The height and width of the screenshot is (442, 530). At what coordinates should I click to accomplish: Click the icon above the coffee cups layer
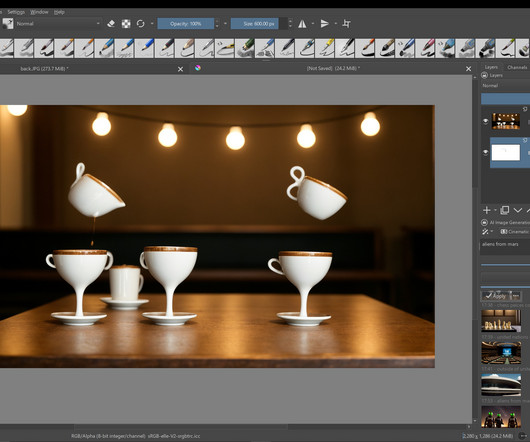(x=525, y=109)
